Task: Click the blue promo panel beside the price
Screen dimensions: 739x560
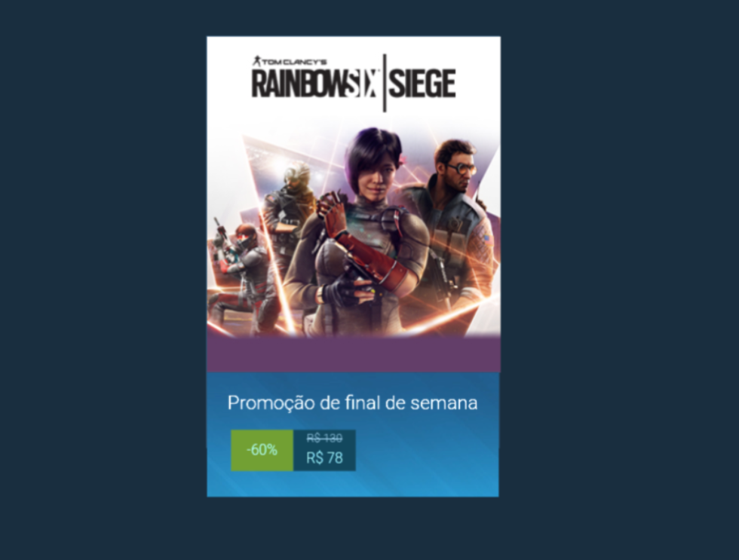Action: pyautogui.click(x=427, y=450)
